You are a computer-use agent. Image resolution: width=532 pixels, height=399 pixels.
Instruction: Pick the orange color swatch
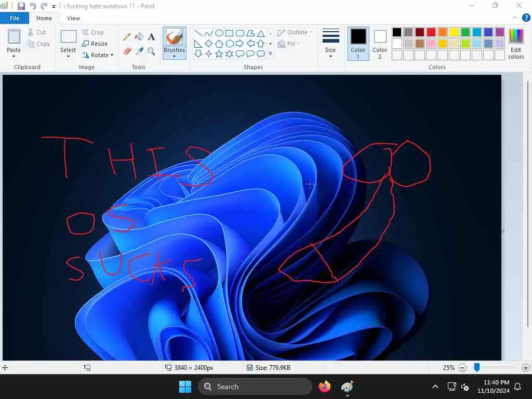coord(443,32)
